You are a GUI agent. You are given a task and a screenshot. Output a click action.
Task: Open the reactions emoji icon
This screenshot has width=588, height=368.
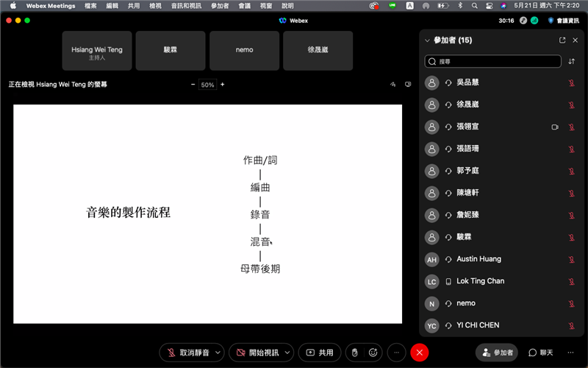[373, 353]
